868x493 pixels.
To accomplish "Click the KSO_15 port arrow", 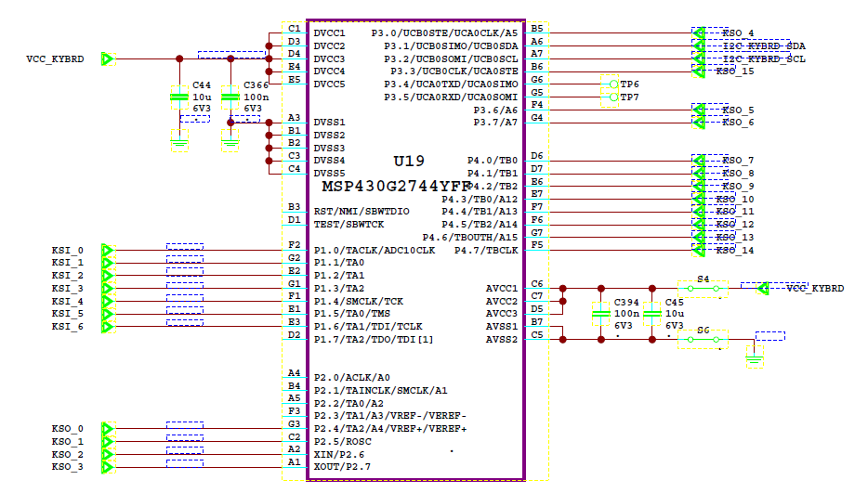I will tap(699, 71).
